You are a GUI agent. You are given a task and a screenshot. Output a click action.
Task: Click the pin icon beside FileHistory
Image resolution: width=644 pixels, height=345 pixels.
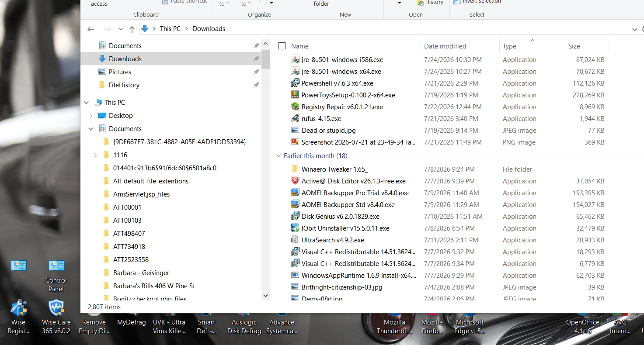click(x=256, y=85)
